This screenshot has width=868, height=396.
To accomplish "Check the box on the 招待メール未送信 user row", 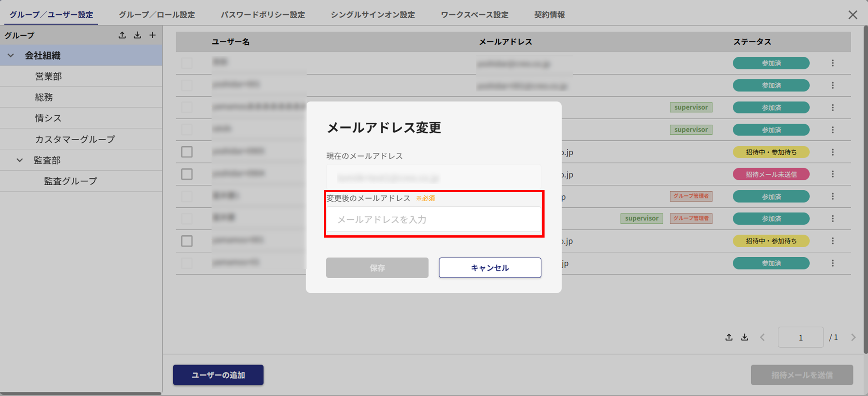I will 187,174.
